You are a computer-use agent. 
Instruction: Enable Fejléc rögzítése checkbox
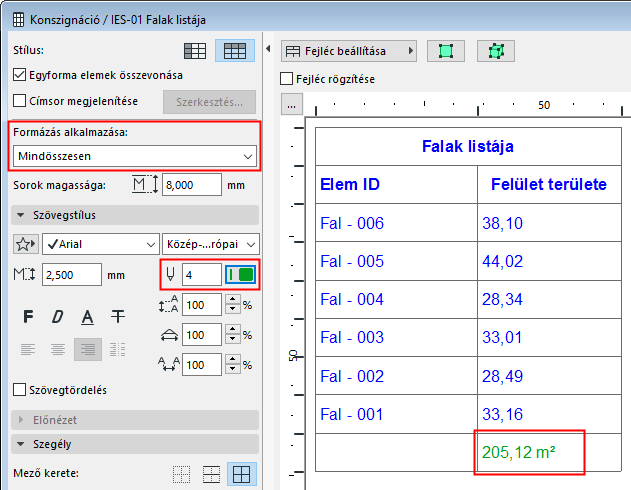[286, 78]
